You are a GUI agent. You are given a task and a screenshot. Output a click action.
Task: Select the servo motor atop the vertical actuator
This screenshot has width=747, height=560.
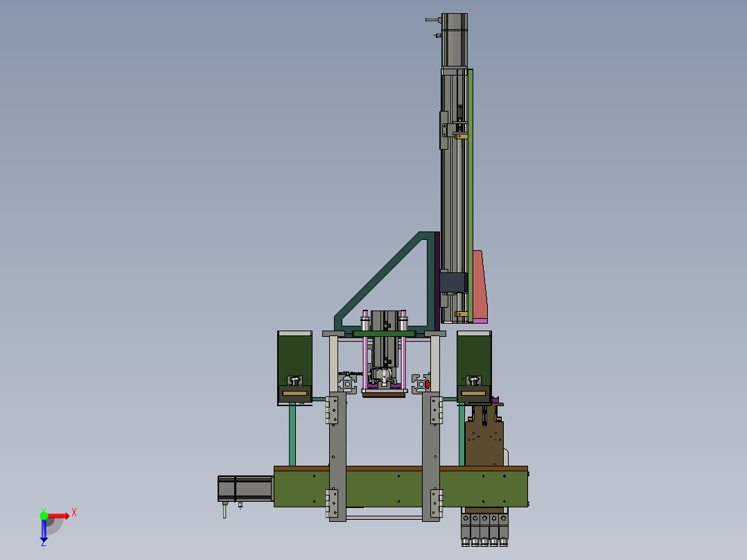point(455,40)
